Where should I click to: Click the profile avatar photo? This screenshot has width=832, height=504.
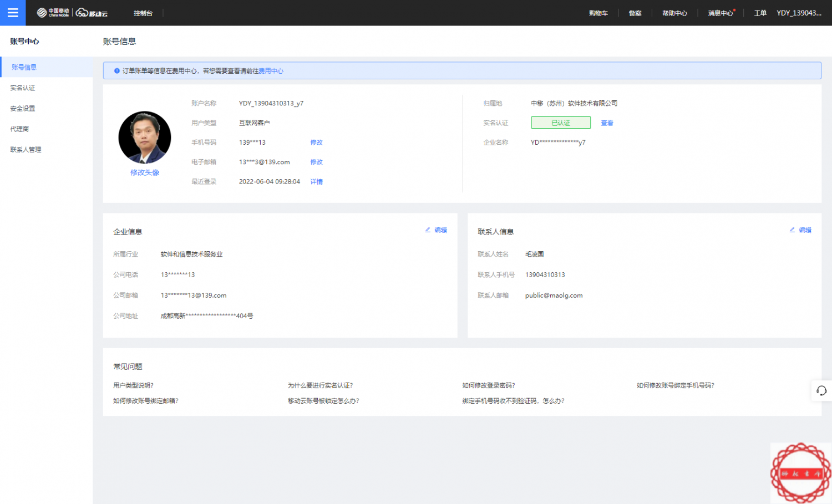pyautogui.click(x=145, y=138)
